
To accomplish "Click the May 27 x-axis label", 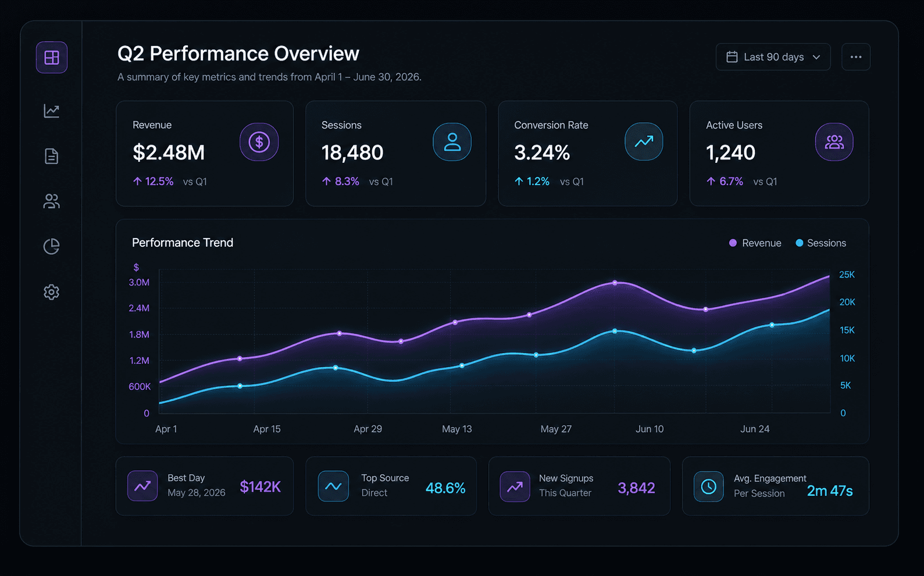I will [556, 429].
